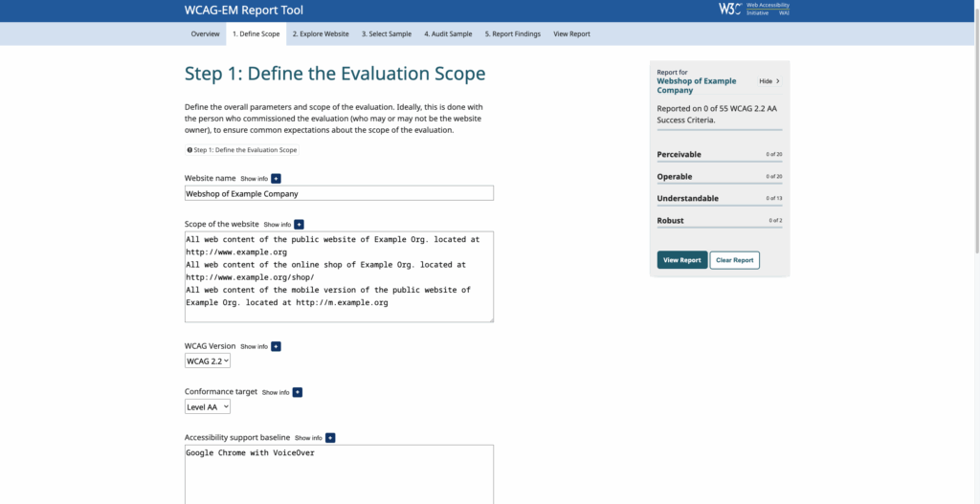This screenshot has height=504, width=980.
Task: Expand the Step 1 info toggle
Action: pos(242,150)
